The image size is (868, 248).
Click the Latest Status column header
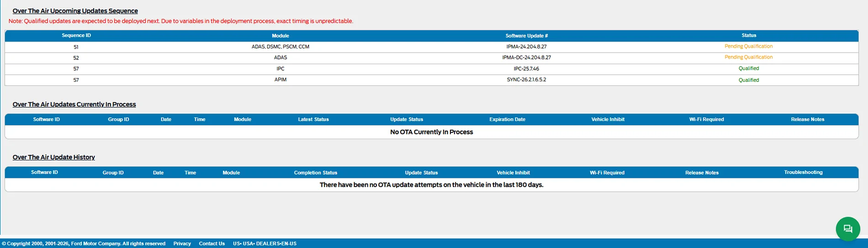point(313,119)
